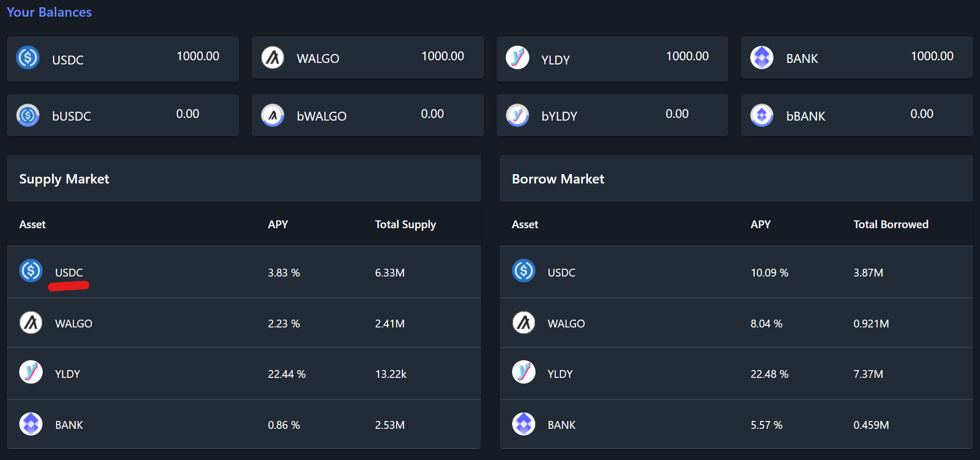Click the bUSDC token icon
980x460 pixels.
28,115
